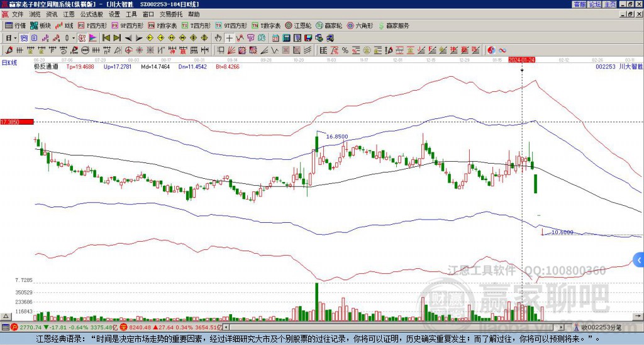Screen dimensions: 644x345
Task: Open the calendar date icon
Action: 275,38
